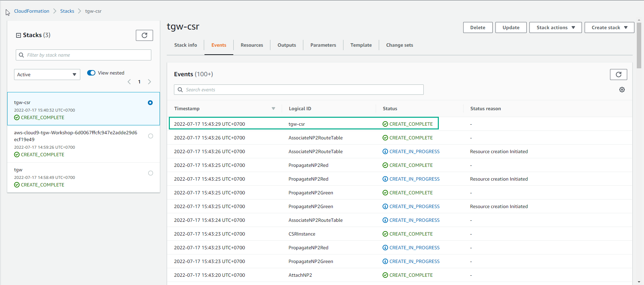Screen dimensions: 644x285
Task: Click aws-cloud9-tgw-Workshop stack name
Action: tap(75, 136)
